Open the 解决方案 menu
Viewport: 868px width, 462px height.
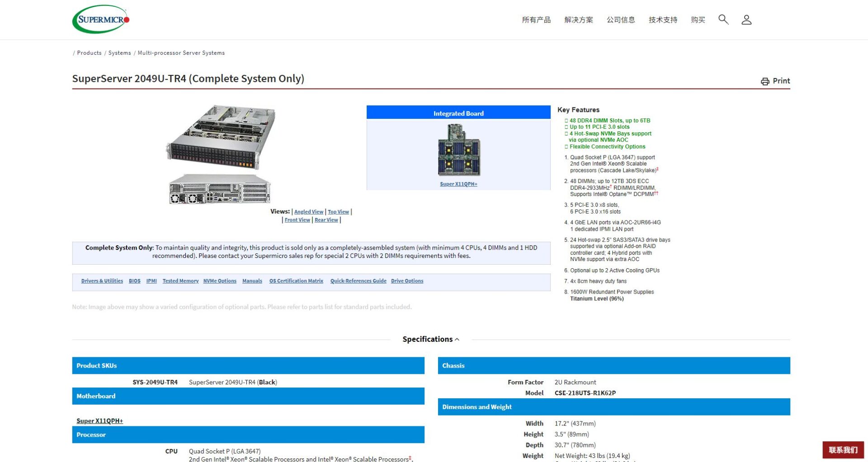578,20
